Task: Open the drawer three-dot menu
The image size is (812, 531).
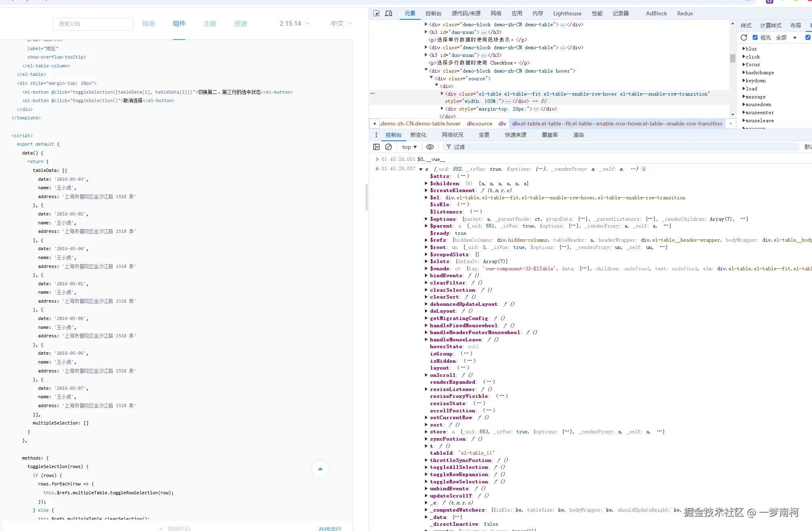Action: (x=376, y=135)
